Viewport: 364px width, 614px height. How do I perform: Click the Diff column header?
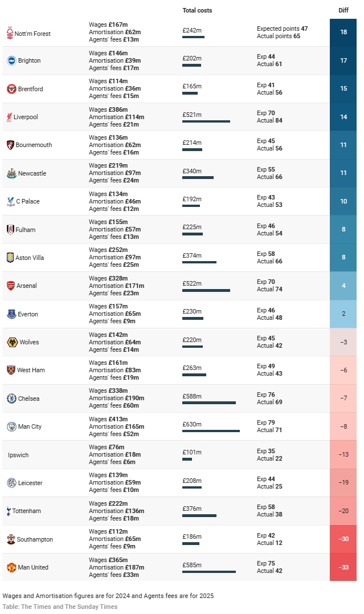(343, 10)
